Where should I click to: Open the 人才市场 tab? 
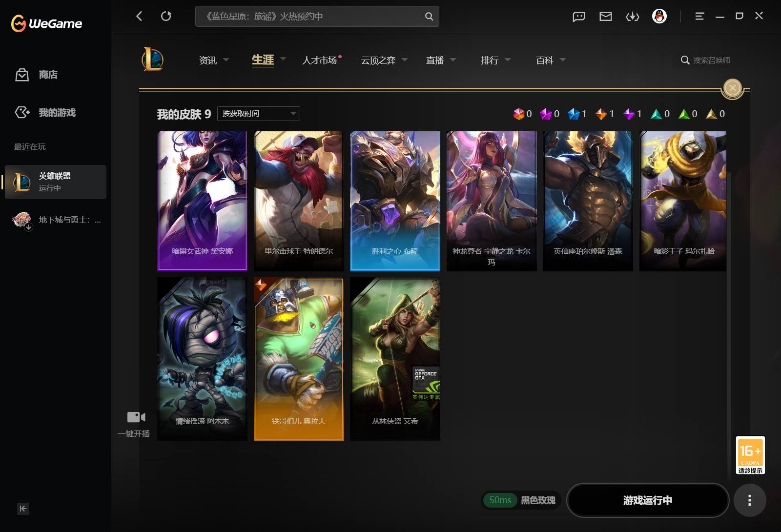click(x=319, y=60)
